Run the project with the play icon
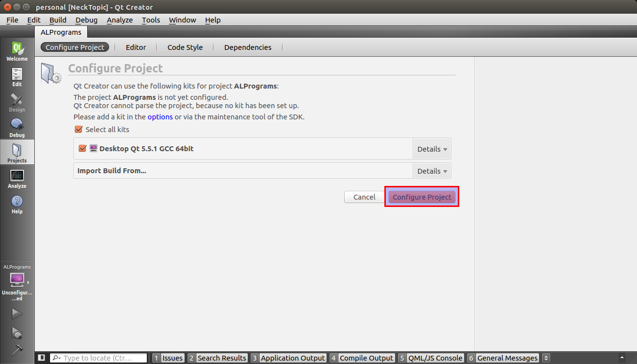Image resolution: width=637 pixels, height=364 pixels. coord(17,314)
